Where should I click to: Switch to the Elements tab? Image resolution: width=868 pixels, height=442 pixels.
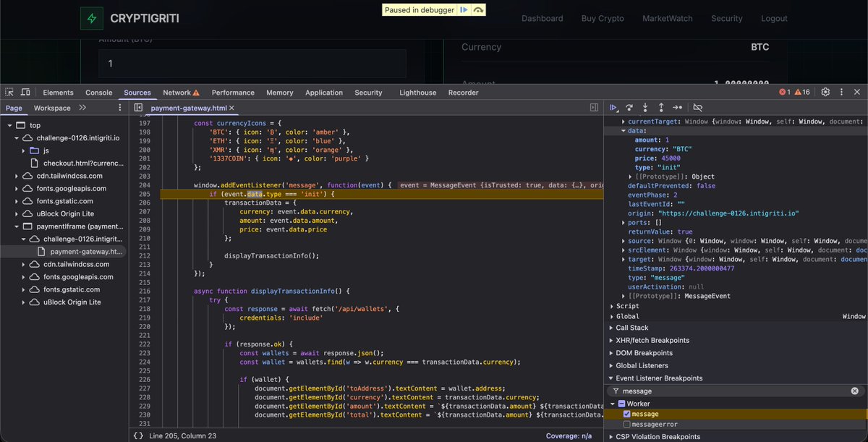click(x=58, y=93)
